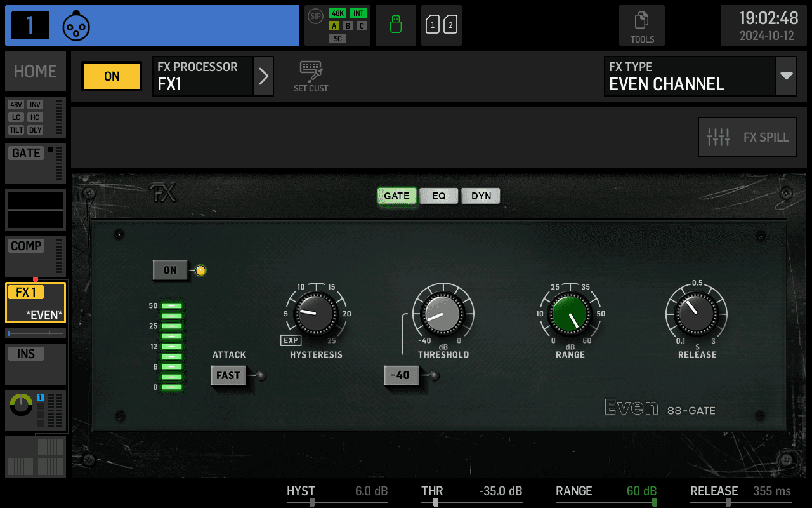Select the THRESHOLD knob

click(443, 314)
